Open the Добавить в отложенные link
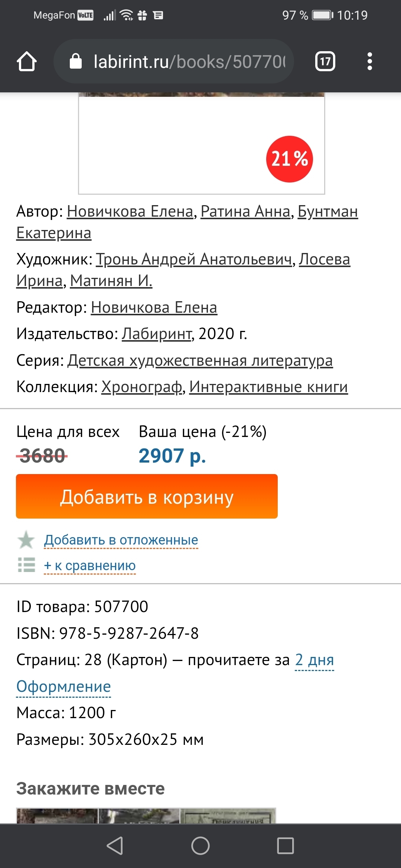Image resolution: width=401 pixels, height=868 pixels. click(x=121, y=540)
